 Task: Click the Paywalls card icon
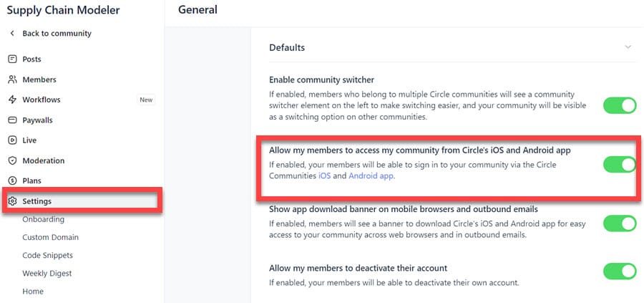click(12, 120)
